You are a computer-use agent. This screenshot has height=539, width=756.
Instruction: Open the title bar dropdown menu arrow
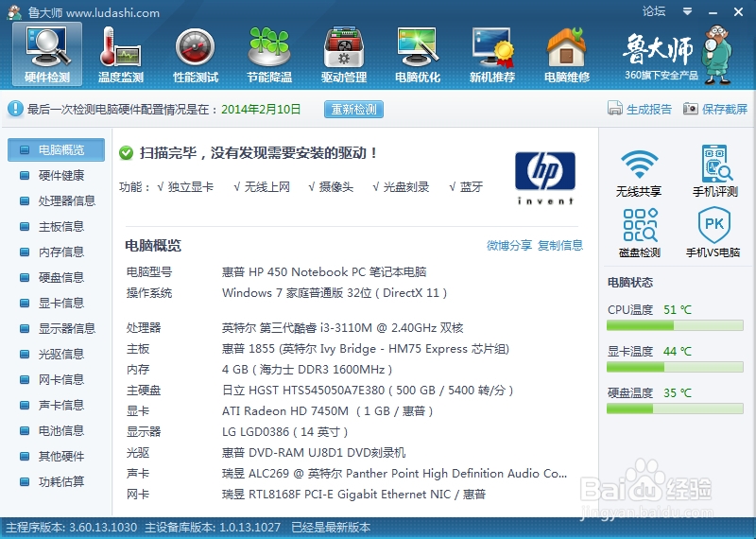click(x=688, y=11)
